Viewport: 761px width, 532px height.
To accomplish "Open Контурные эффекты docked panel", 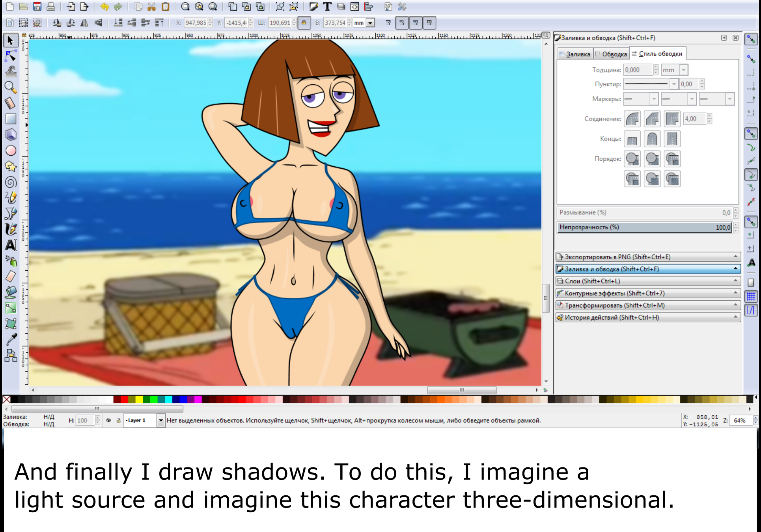I will coord(648,293).
